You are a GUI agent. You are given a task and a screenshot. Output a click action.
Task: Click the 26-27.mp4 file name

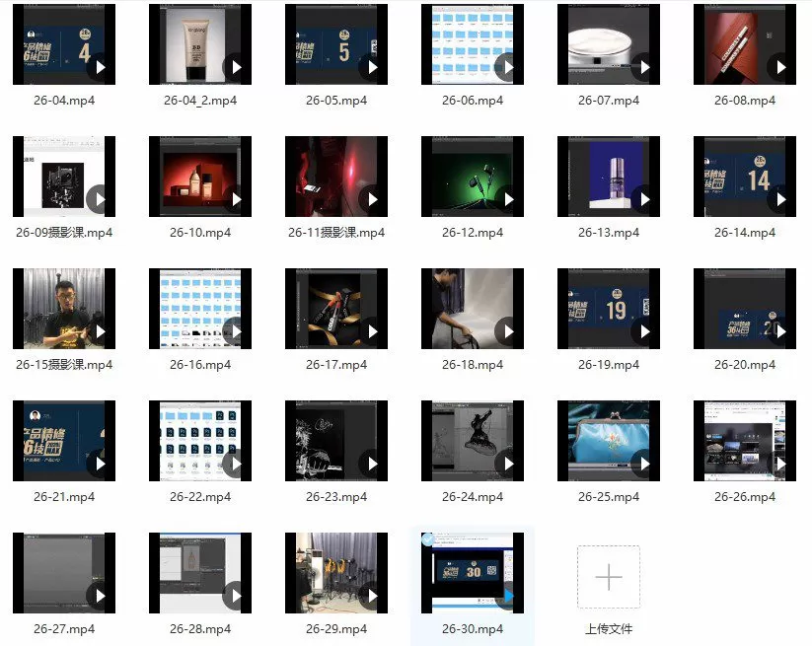(64, 629)
